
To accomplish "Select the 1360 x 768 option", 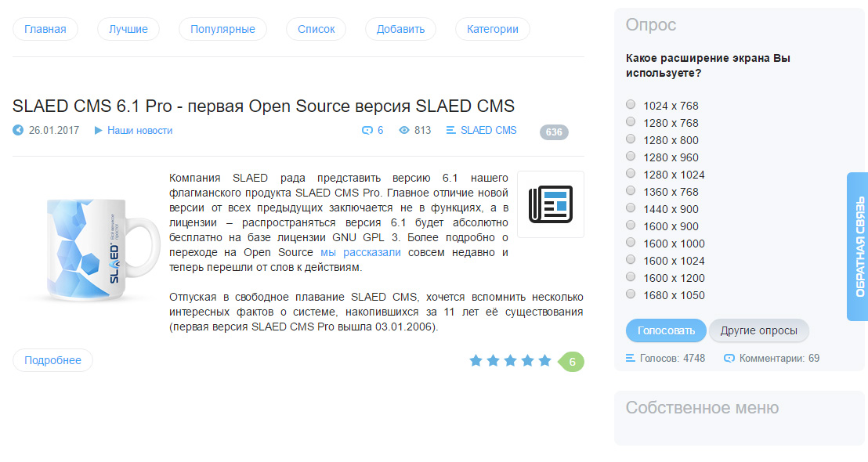I will click(x=631, y=190).
